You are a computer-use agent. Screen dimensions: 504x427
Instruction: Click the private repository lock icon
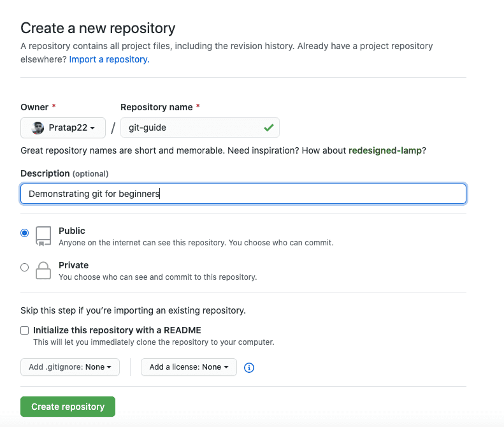(43, 270)
